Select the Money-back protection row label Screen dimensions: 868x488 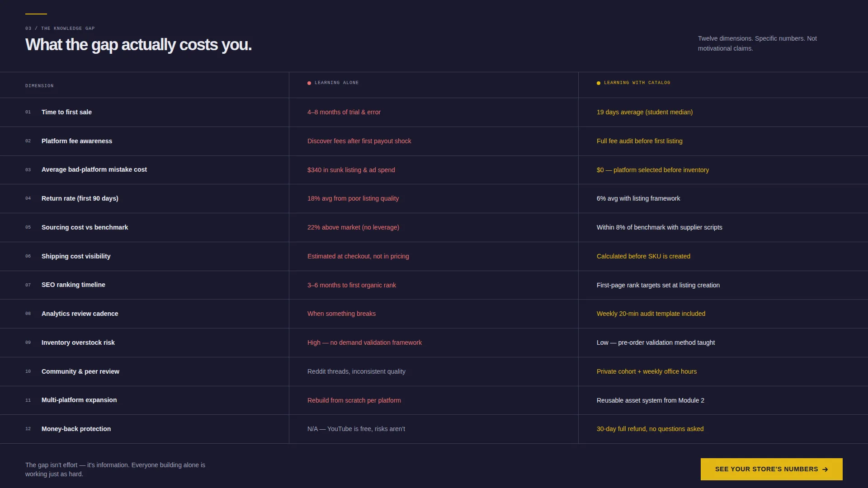(76, 429)
